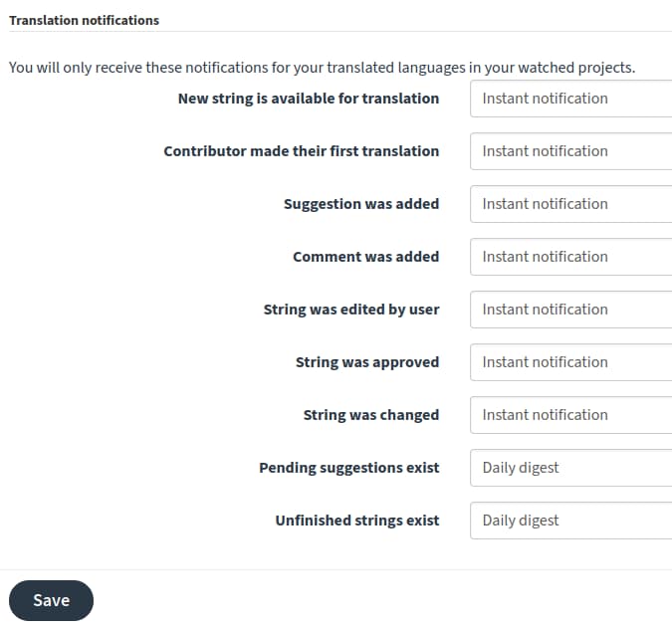Open 'New string is available for translation' dropdown
Image resolution: width=672 pixels, height=629 pixels.
[x=570, y=99]
